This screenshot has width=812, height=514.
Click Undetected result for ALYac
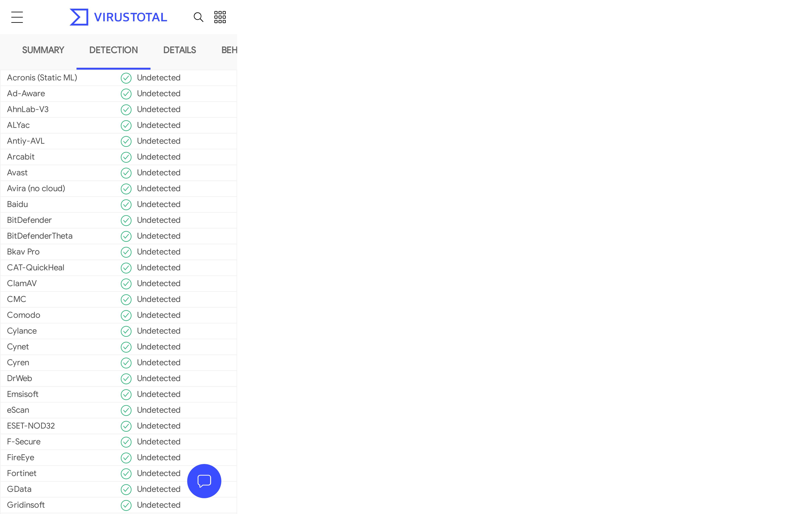159,125
